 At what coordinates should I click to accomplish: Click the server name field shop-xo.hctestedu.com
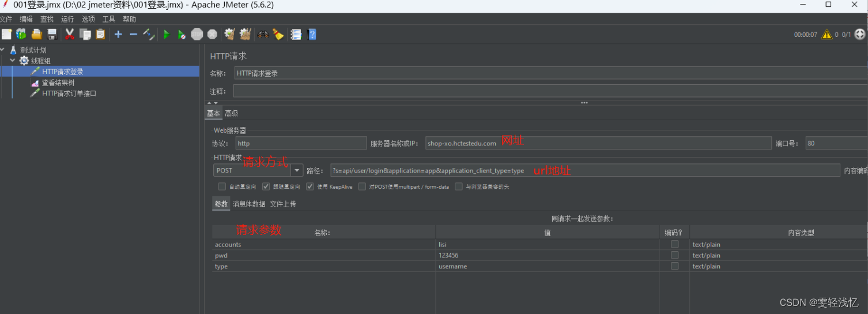598,143
